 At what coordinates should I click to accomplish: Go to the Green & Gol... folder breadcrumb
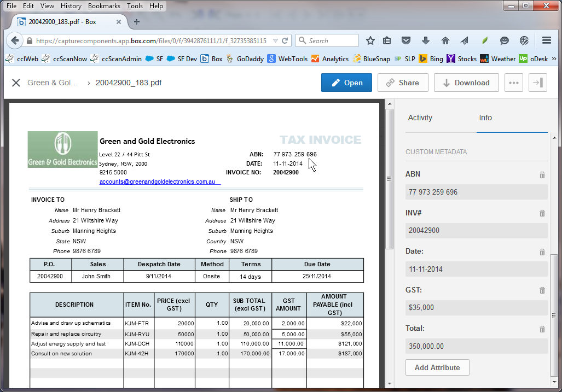(x=53, y=83)
